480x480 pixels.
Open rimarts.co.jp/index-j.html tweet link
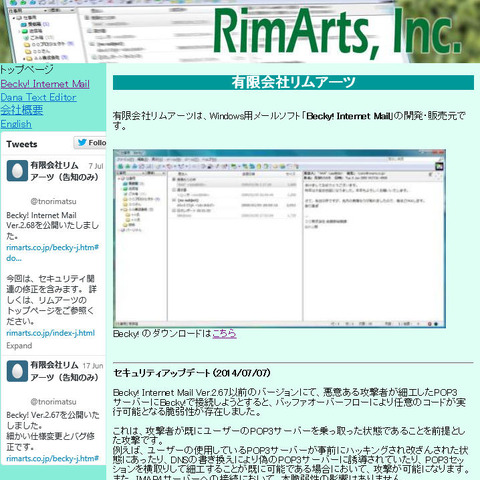pyautogui.click(x=51, y=333)
